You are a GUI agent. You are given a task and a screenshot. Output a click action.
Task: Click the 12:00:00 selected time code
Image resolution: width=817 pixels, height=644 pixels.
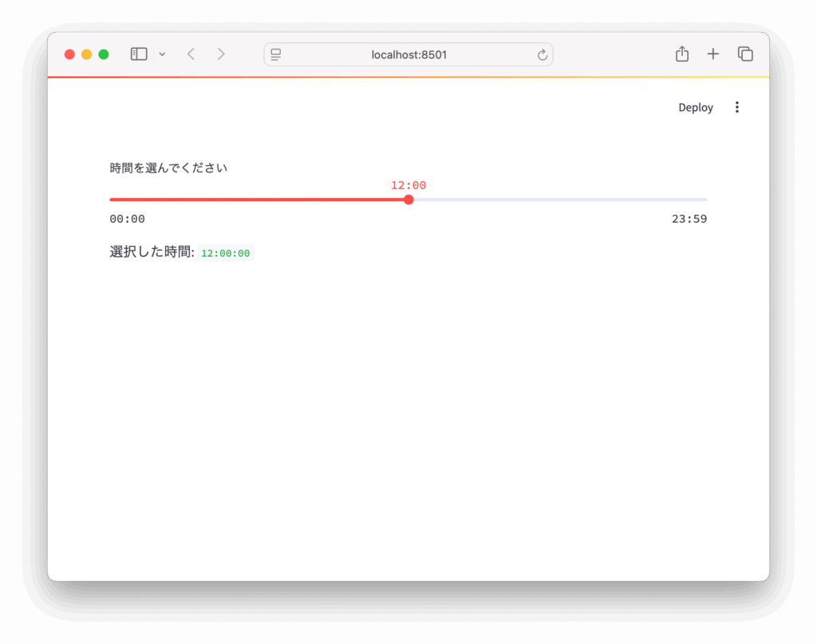(226, 253)
